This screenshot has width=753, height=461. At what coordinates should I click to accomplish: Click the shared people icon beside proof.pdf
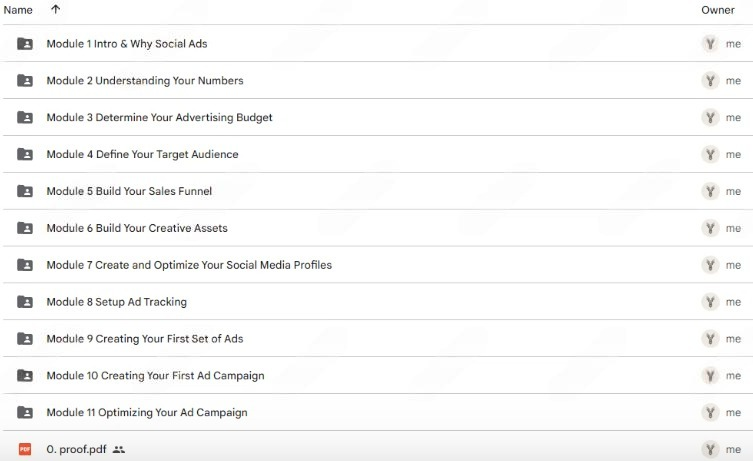(119, 450)
